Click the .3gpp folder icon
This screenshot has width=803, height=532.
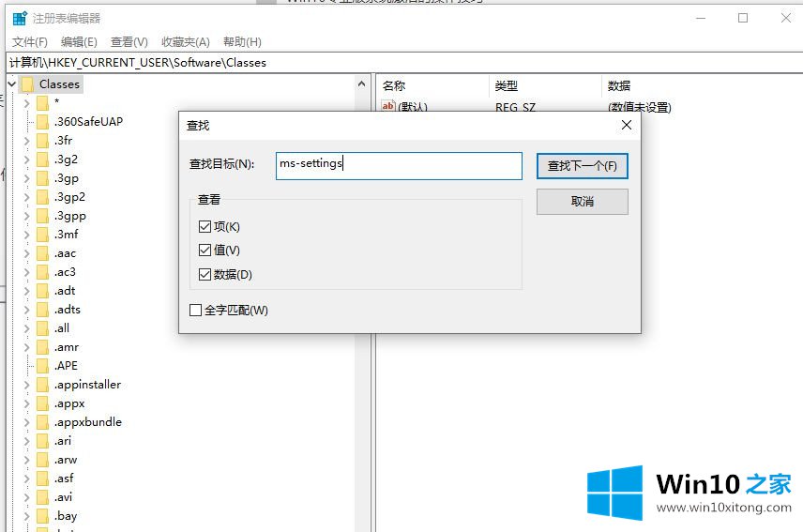point(42,216)
